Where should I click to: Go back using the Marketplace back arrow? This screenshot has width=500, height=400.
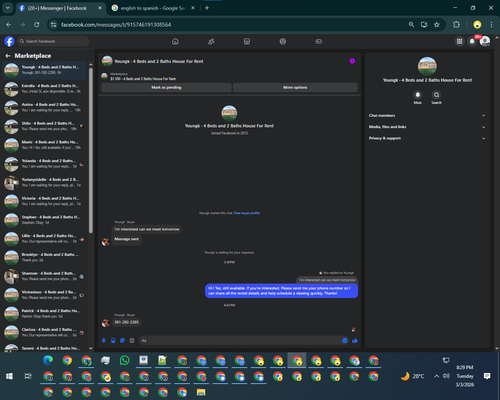coord(8,56)
